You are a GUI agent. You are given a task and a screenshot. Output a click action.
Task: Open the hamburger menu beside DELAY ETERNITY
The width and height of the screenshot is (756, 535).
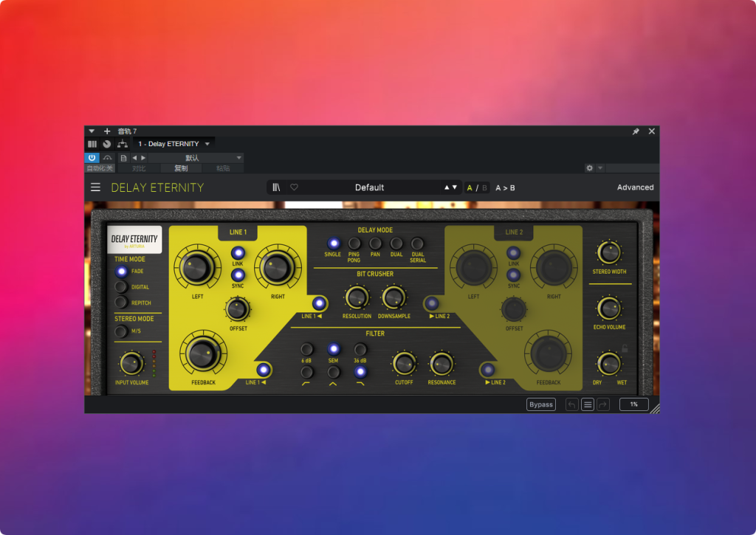click(95, 187)
